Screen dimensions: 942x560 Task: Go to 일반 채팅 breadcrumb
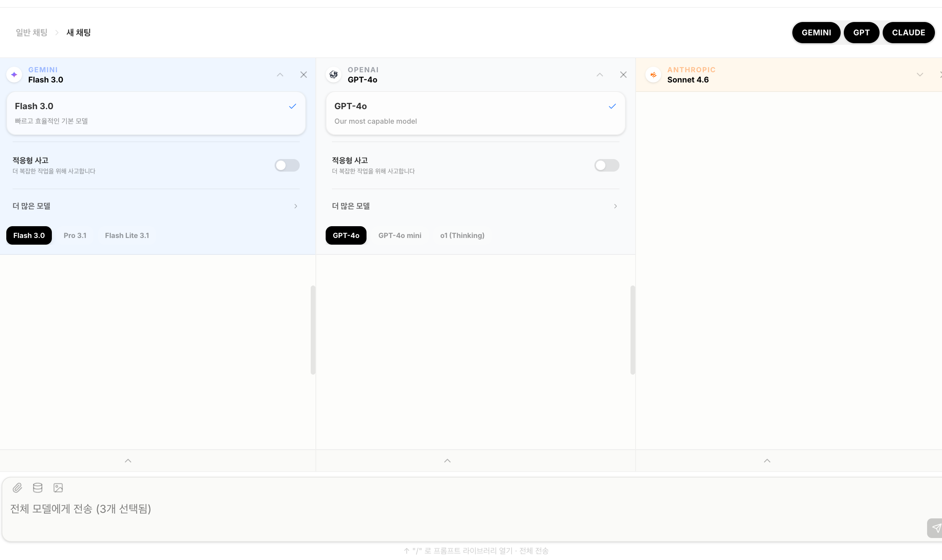[31, 33]
